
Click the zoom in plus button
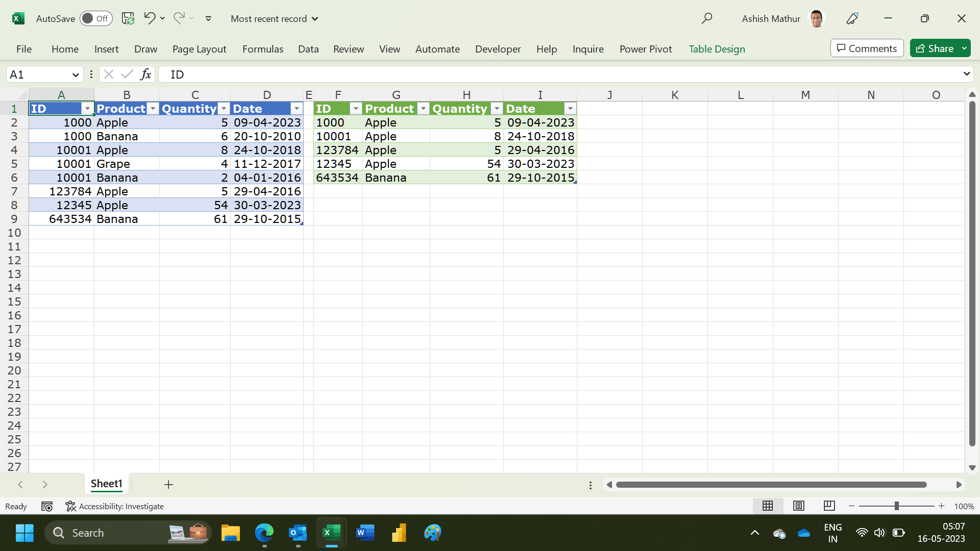tap(941, 506)
